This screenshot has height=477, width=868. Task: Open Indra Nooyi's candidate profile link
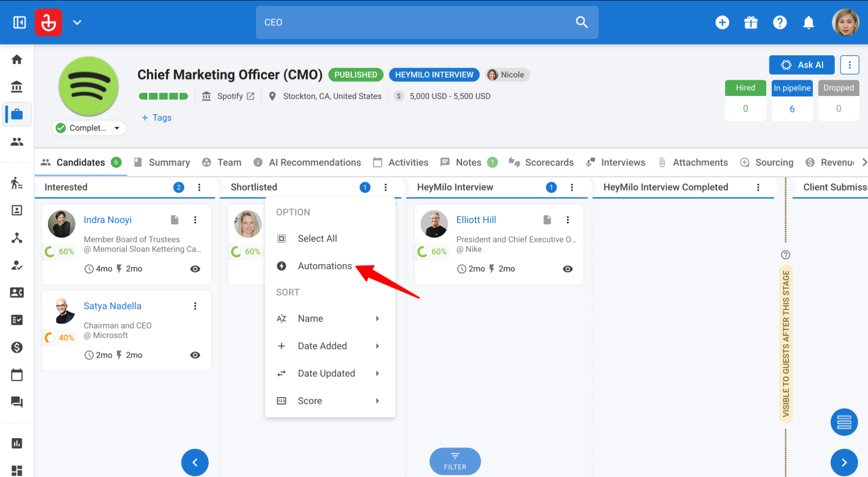(x=107, y=220)
